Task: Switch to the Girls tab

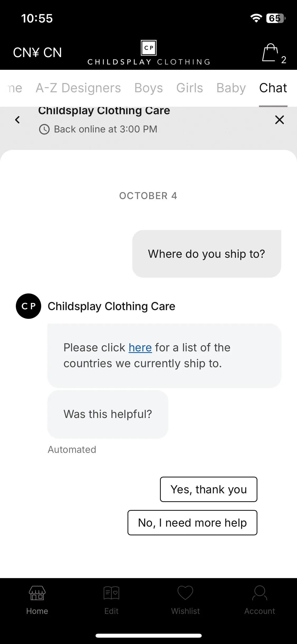Action: coord(190,88)
